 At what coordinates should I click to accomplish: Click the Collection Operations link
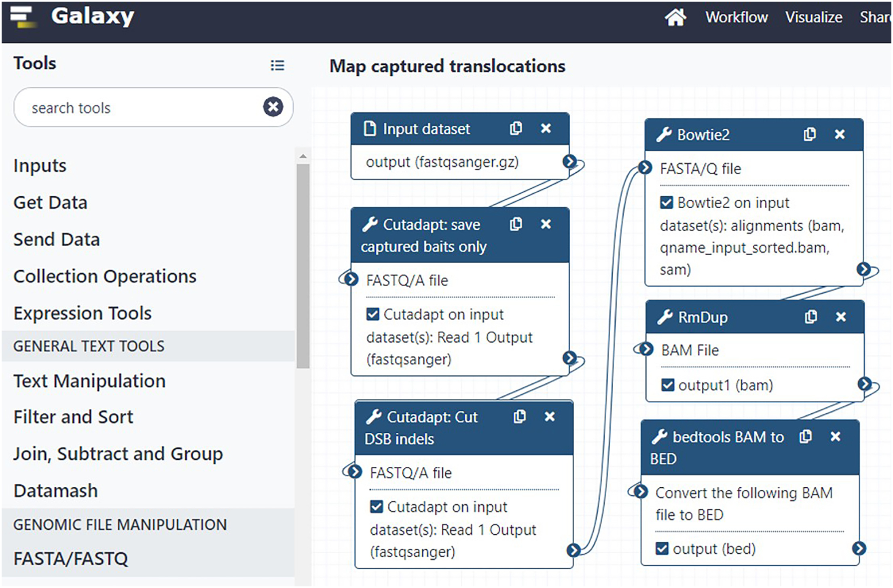pos(105,276)
